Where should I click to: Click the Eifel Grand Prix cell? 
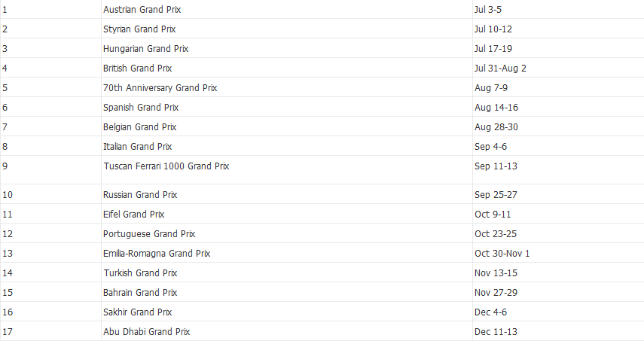pos(133,215)
